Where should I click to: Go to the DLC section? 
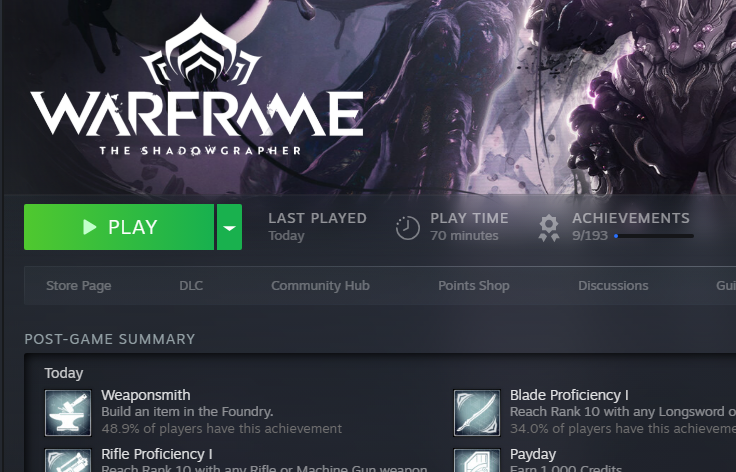(x=191, y=286)
